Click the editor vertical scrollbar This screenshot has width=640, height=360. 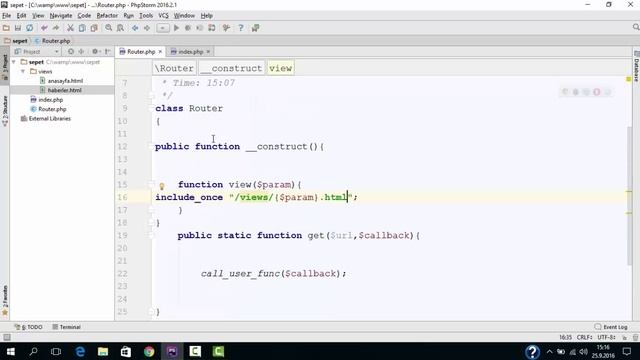tap(629, 195)
